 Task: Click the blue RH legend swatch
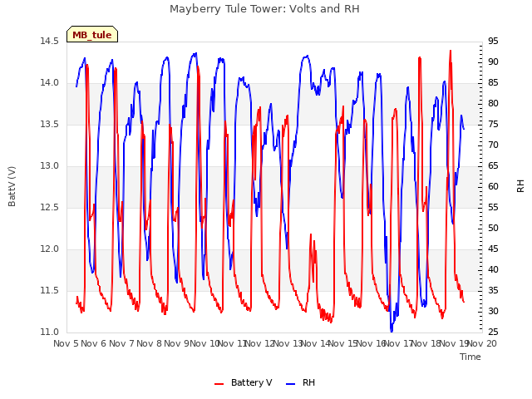[x=291, y=383]
